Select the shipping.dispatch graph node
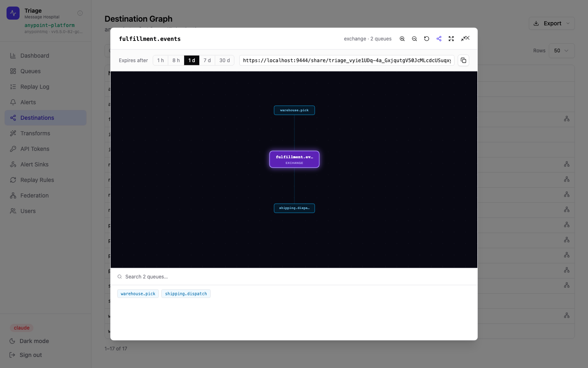 [294, 208]
